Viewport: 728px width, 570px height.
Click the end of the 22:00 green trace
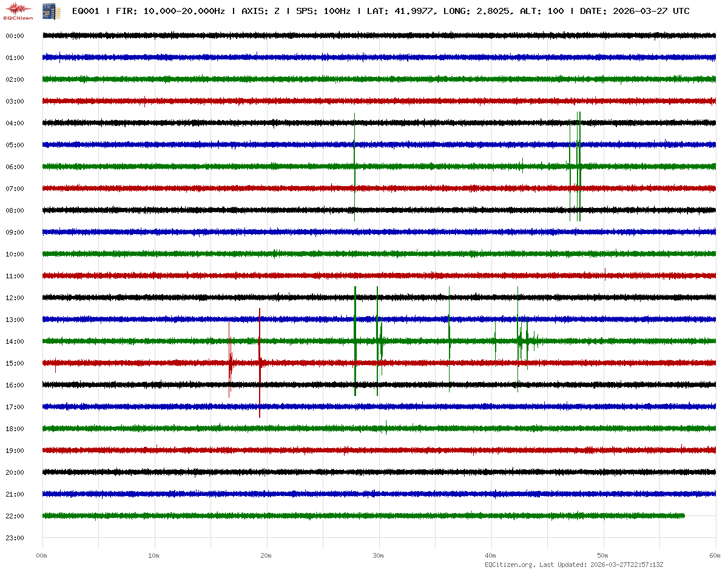click(684, 515)
